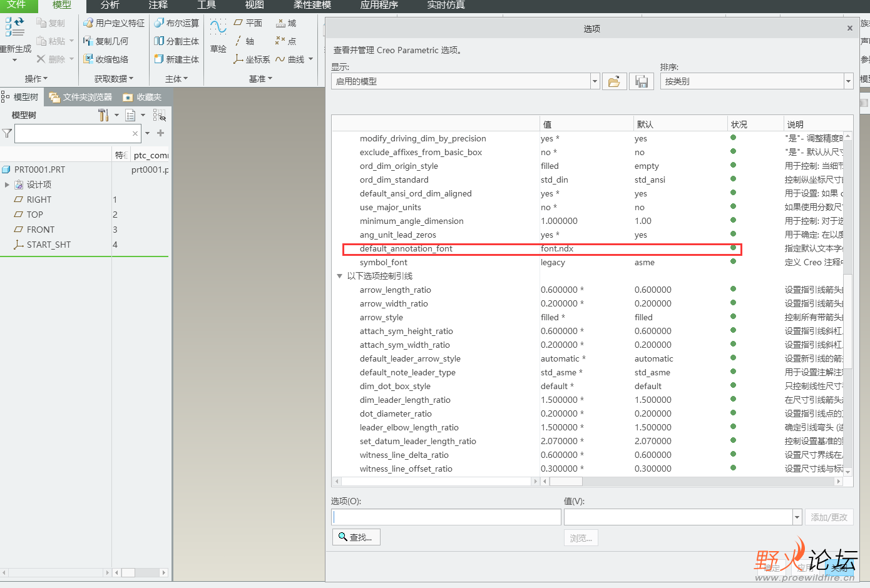Create a datum Plane (平面)
The width and height of the screenshot is (870, 588).
[248, 23]
